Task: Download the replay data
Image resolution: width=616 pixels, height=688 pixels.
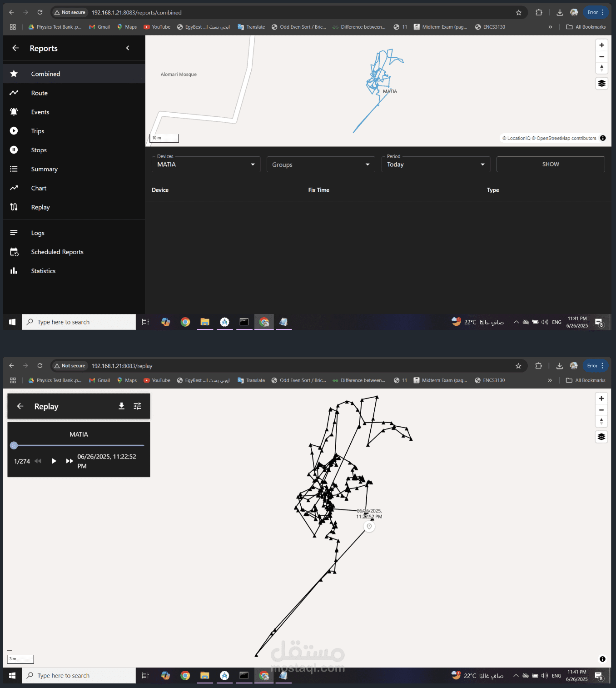Action: coord(121,406)
